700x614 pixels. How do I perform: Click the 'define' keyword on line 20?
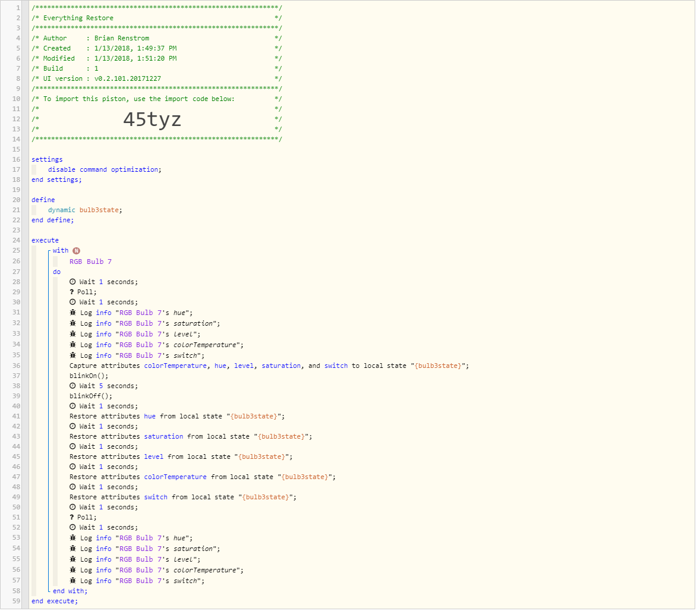43,200
